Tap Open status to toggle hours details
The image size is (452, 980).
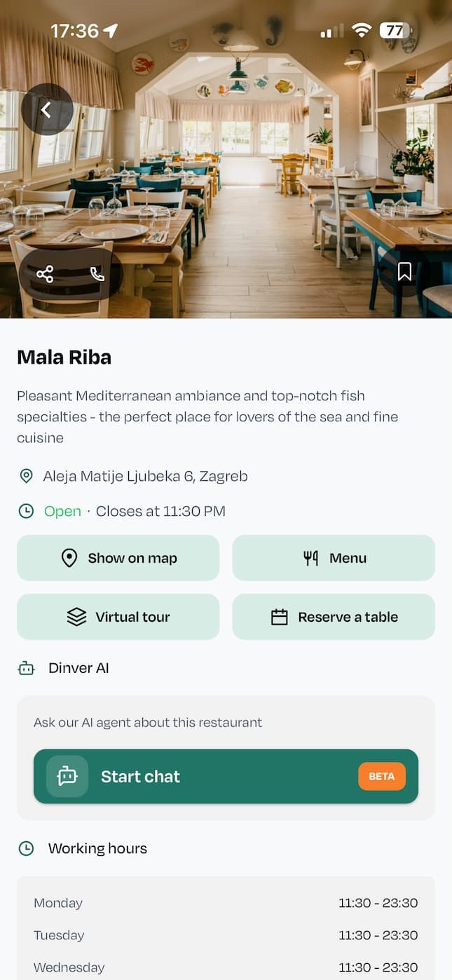pos(62,511)
